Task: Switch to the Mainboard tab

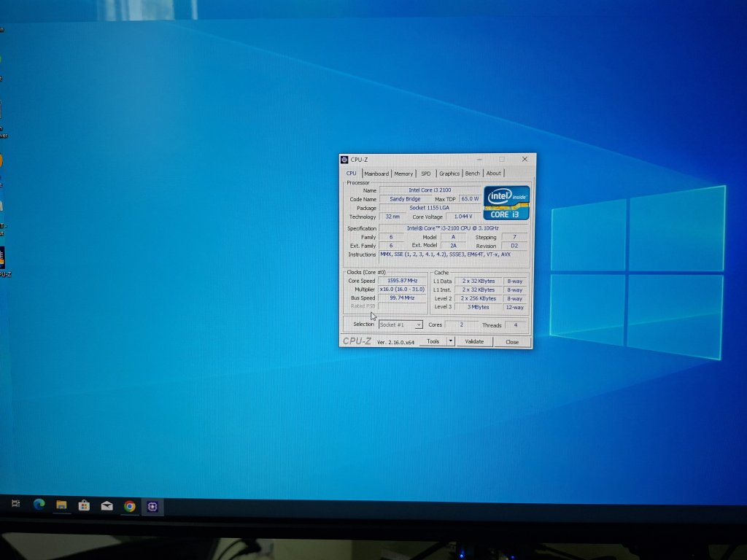Action: pos(376,174)
